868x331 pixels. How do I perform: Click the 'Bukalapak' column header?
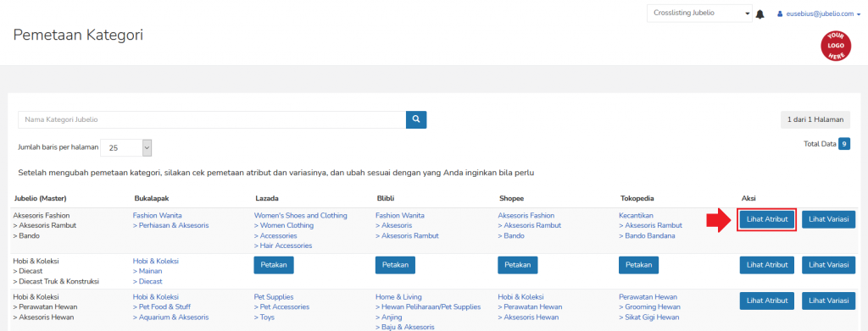151,198
